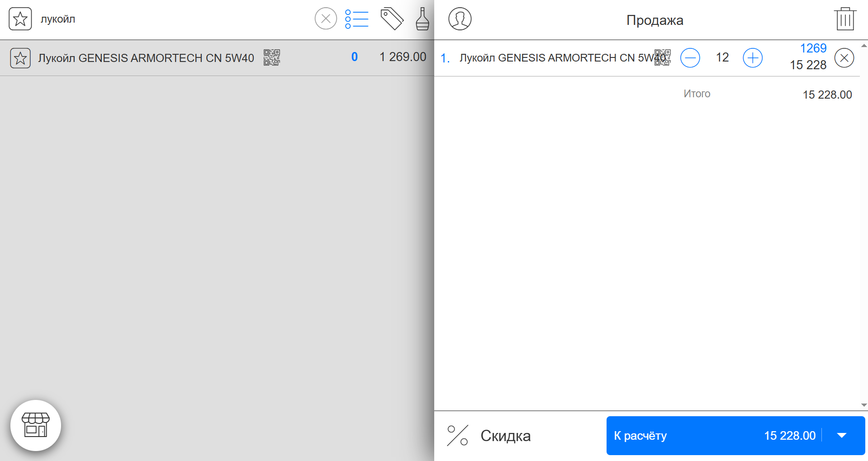Open the store icon round button
The width and height of the screenshot is (868, 461).
click(36, 425)
